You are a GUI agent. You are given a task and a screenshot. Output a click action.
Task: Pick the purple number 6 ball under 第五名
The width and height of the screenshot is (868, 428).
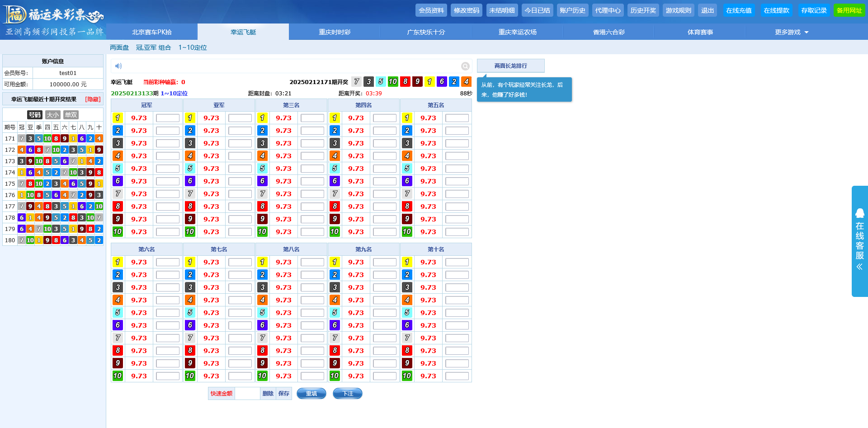point(407,181)
